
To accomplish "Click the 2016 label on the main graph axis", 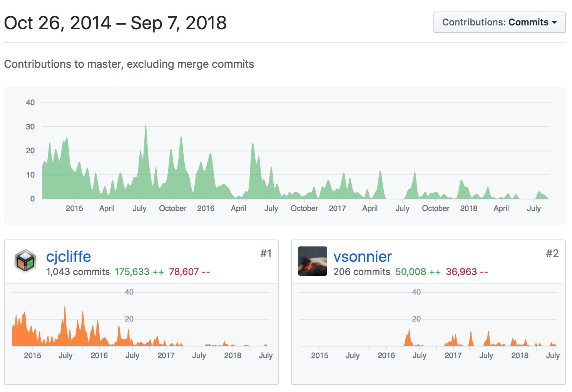I will (206, 208).
